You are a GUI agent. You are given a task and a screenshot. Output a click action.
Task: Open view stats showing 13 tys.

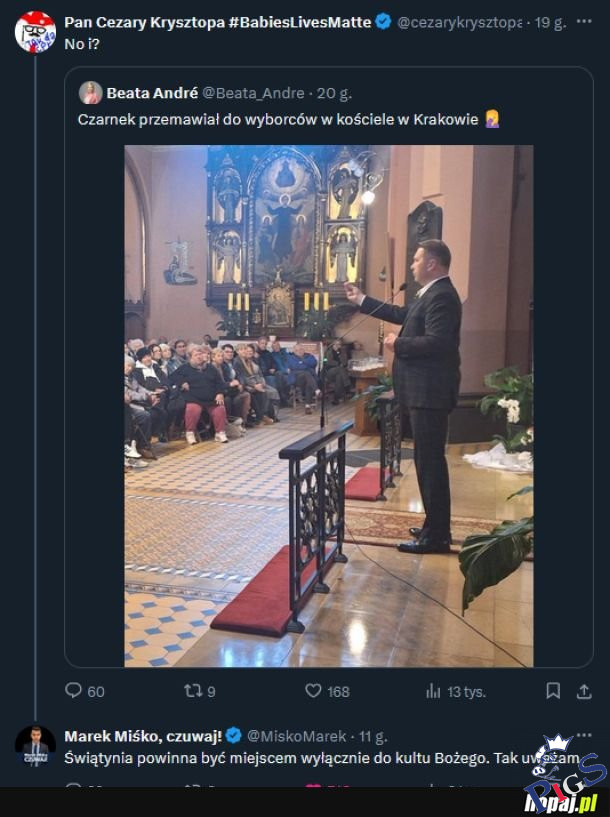pyautogui.click(x=433, y=690)
